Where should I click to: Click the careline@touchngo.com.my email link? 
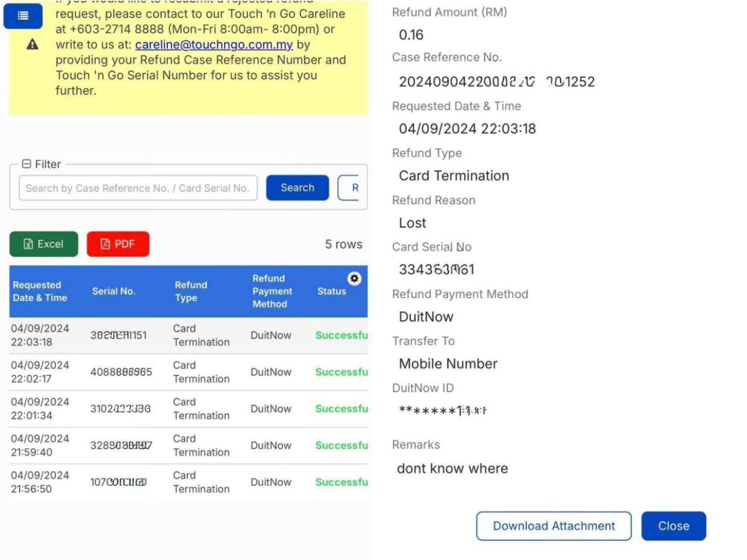[x=214, y=45]
